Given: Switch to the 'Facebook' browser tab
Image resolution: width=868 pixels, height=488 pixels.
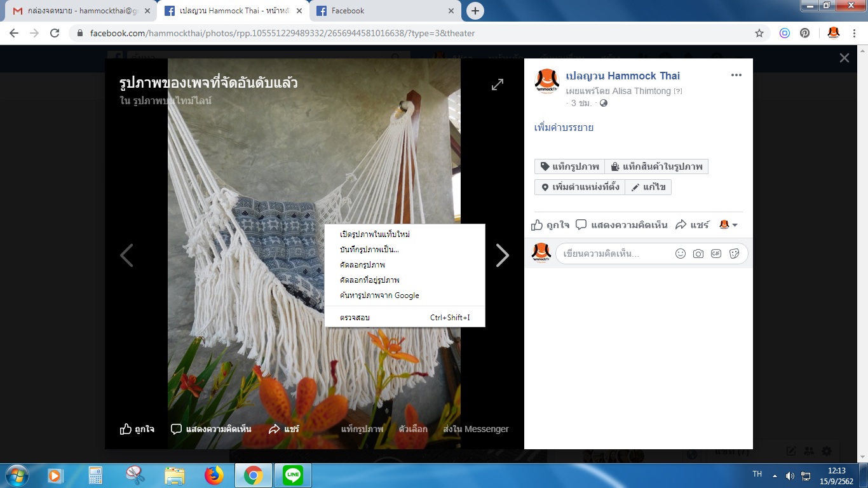Looking at the screenshot, I should click(384, 11).
